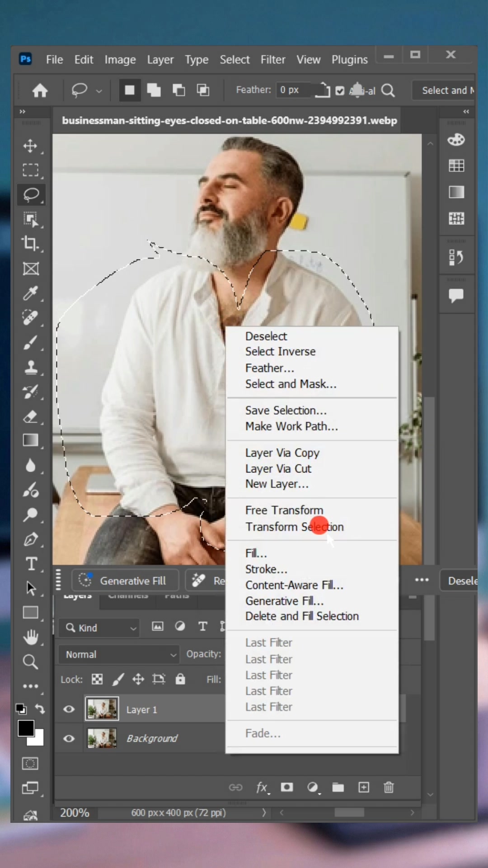Open layer effects fx menu
The width and height of the screenshot is (488, 868).
(x=262, y=788)
